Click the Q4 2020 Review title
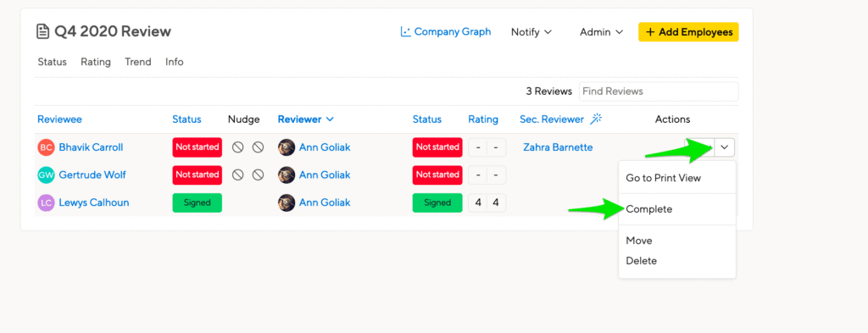 pos(113,31)
